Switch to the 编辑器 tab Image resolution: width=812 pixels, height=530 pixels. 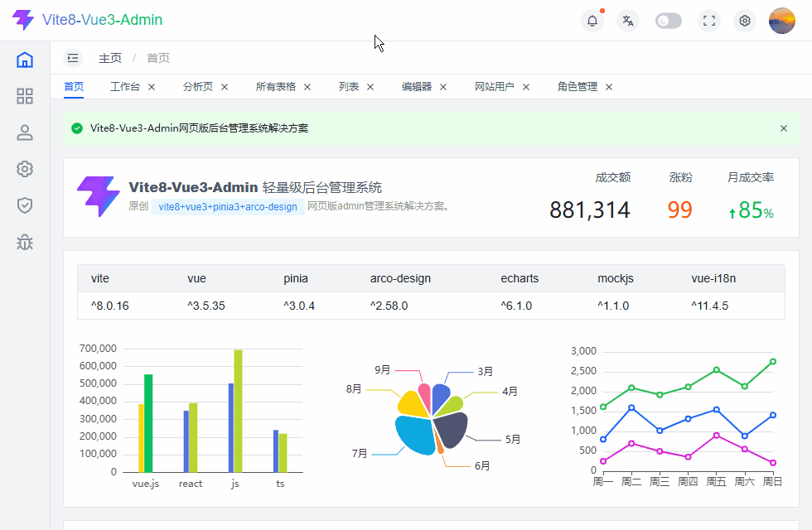pos(417,86)
